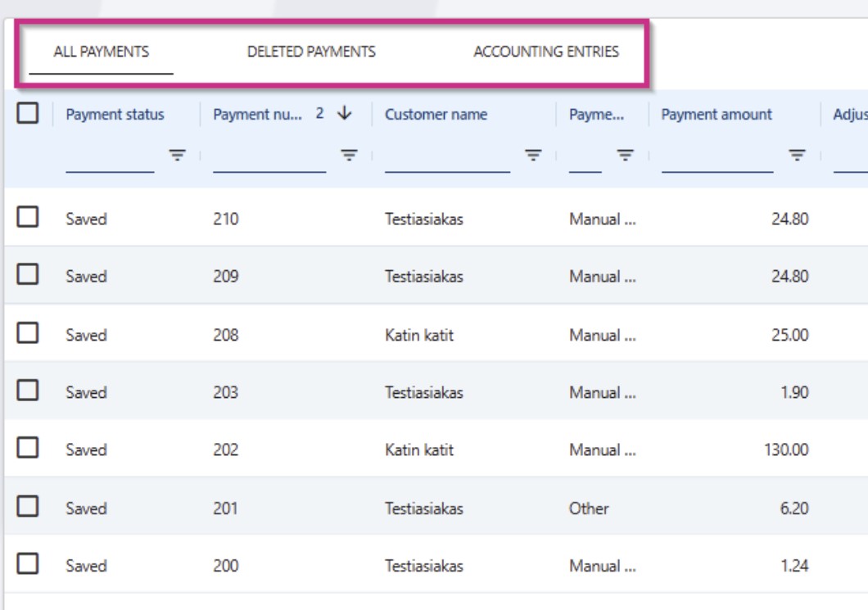This screenshot has width=868, height=610.
Task: Click amount 1.24 in row 200
Action: [794, 566]
